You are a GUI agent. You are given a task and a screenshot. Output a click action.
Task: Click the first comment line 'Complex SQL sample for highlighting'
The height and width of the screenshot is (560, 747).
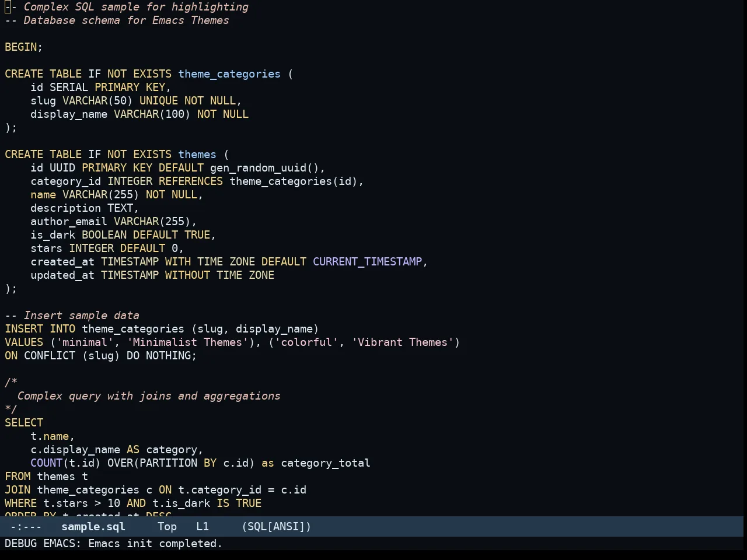pyautogui.click(x=136, y=7)
